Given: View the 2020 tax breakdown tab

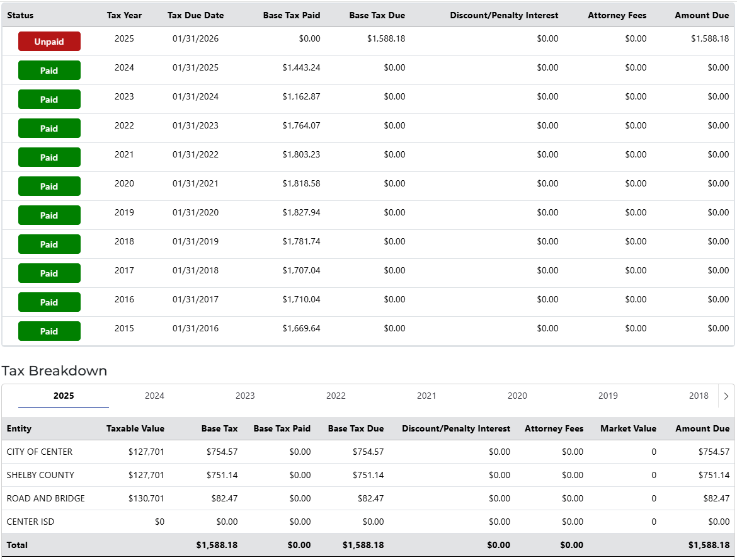Looking at the screenshot, I should tap(517, 396).
